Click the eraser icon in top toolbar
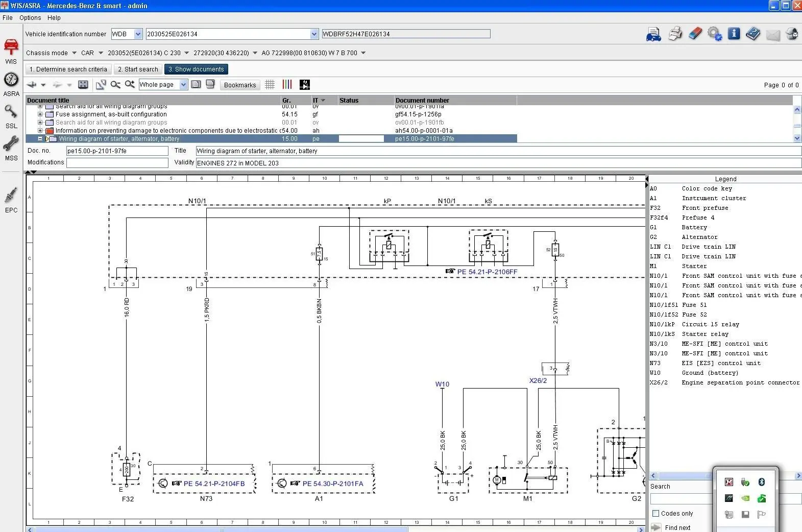 [695, 34]
